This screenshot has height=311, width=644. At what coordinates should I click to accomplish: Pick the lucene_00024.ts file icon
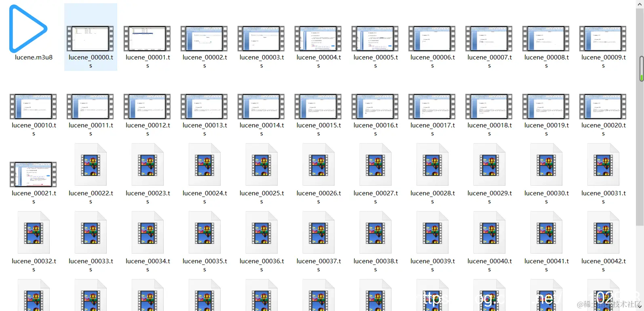204,165
